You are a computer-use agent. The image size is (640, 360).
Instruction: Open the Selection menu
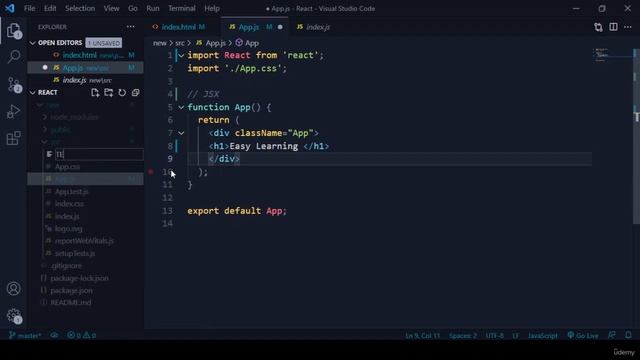(x=80, y=8)
